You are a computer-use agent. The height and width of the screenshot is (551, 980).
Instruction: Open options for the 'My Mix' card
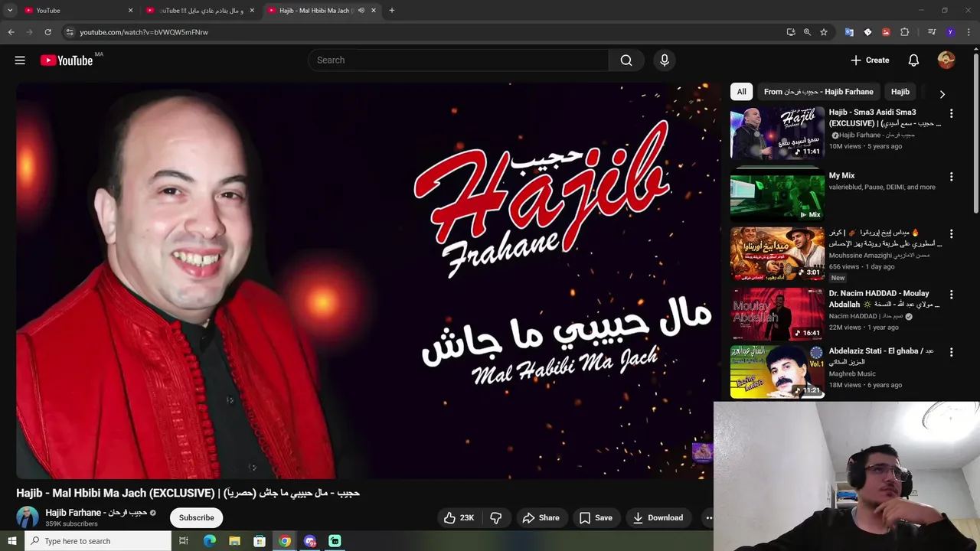pyautogui.click(x=952, y=177)
